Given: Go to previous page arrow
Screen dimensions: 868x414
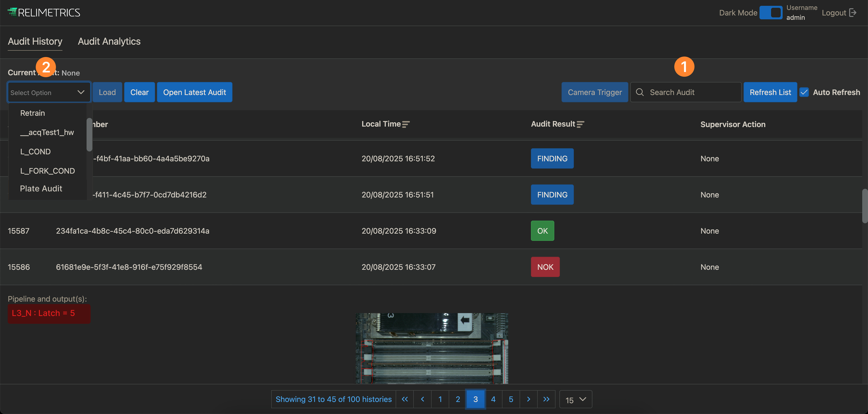Looking at the screenshot, I should pos(422,399).
